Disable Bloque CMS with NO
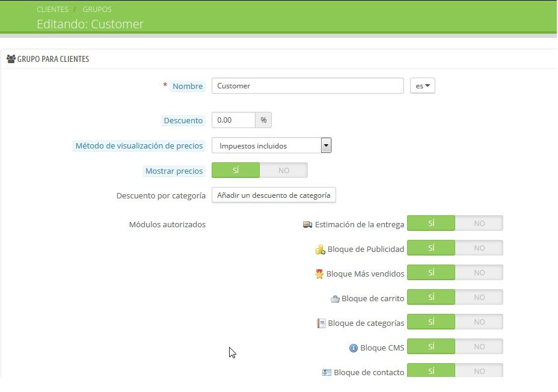 tap(479, 346)
